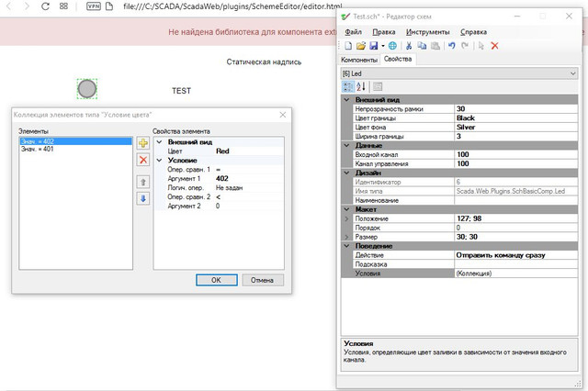Click the Условия (Коллекция) value
This screenshot has width=588, height=391.
(x=516, y=274)
